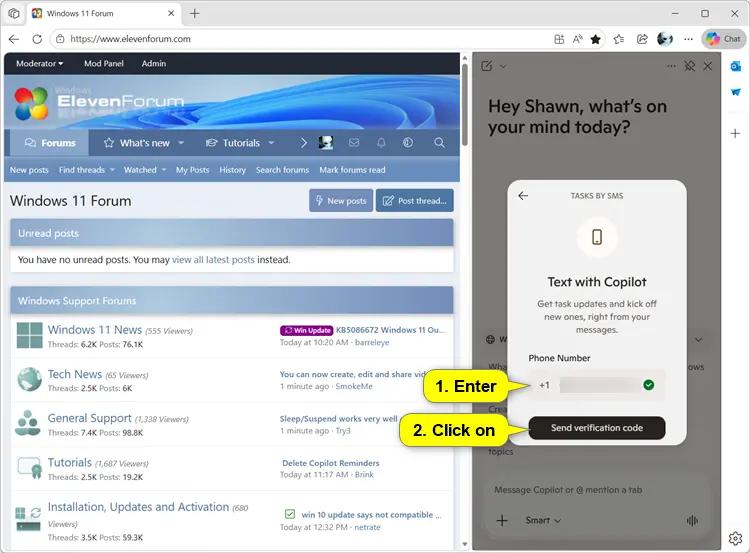The height and width of the screenshot is (553, 750).
Task: Unpin the Copilot sidebar pane
Action: coord(689,66)
